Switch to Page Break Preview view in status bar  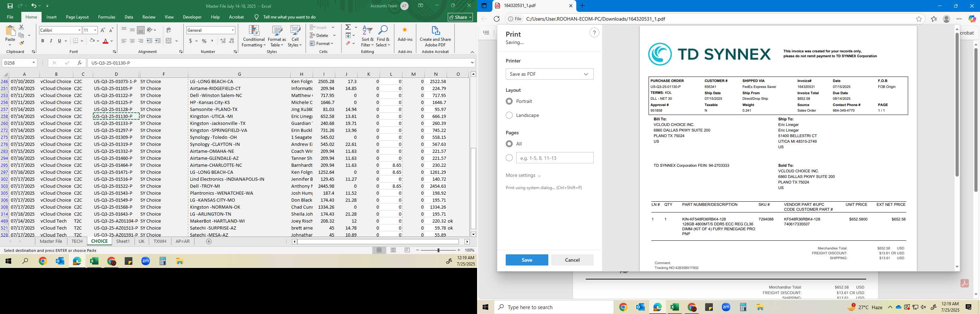407,250
